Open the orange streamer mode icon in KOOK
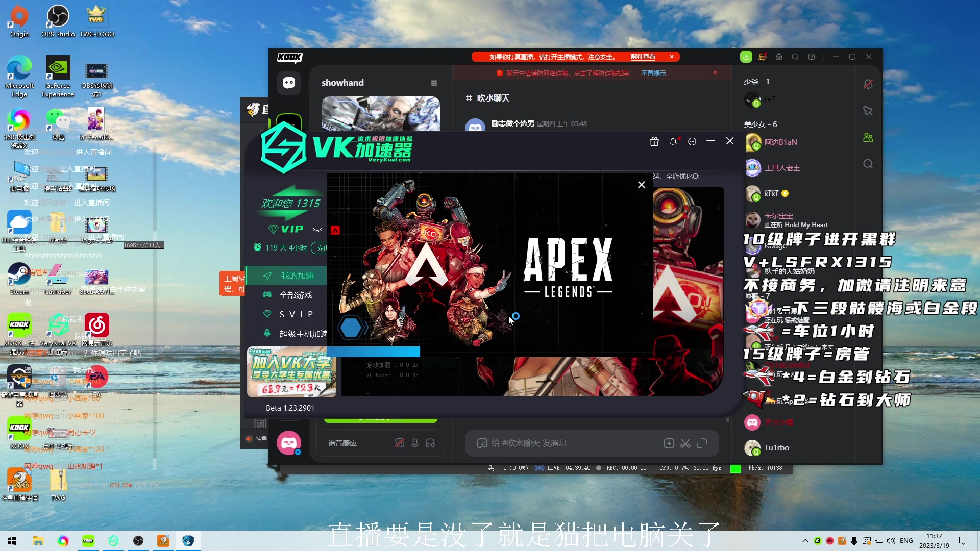 pyautogui.click(x=763, y=57)
